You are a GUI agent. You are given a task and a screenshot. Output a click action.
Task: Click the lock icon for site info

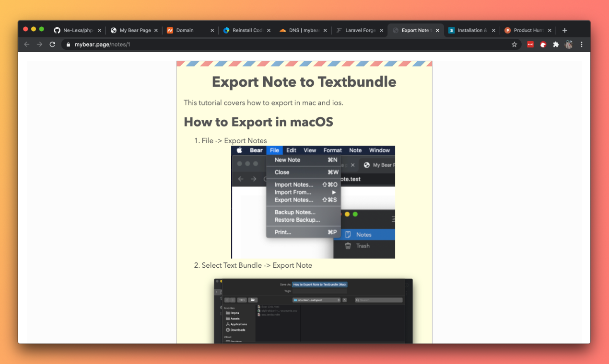(x=68, y=45)
